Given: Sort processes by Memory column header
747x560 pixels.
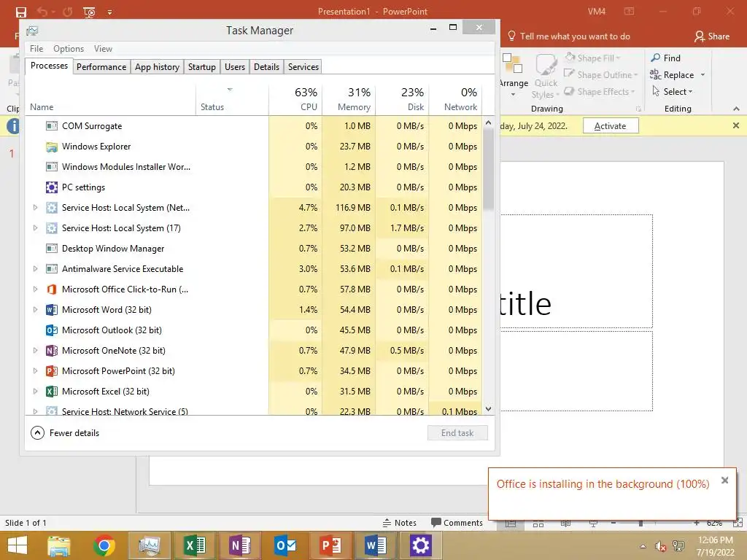Looking at the screenshot, I should 349,99.
